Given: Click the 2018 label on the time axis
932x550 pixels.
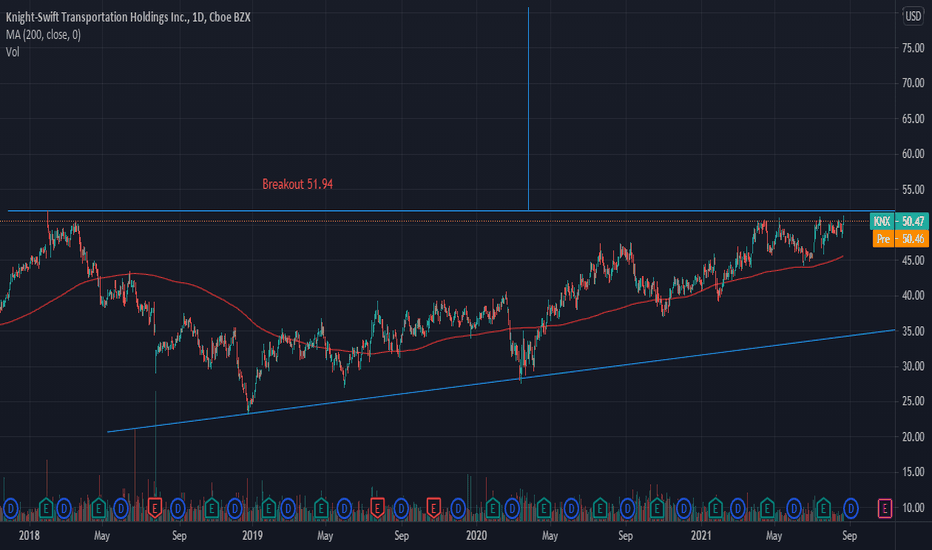Looking at the screenshot, I should 29,536.
